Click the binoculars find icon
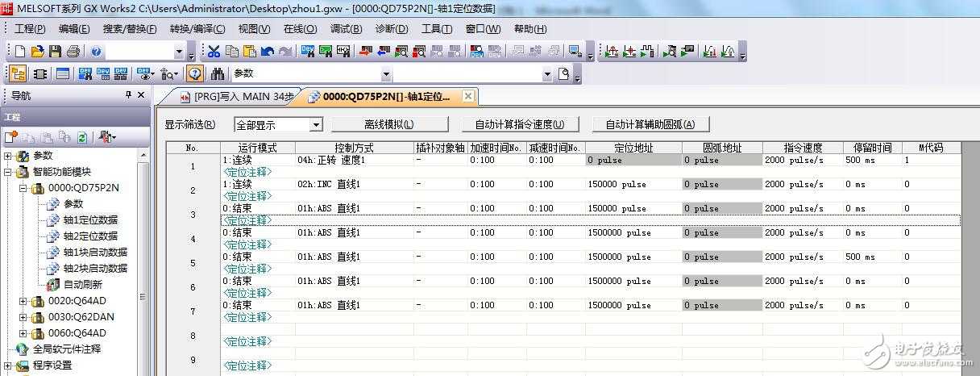980x376 pixels. click(x=218, y=73)
